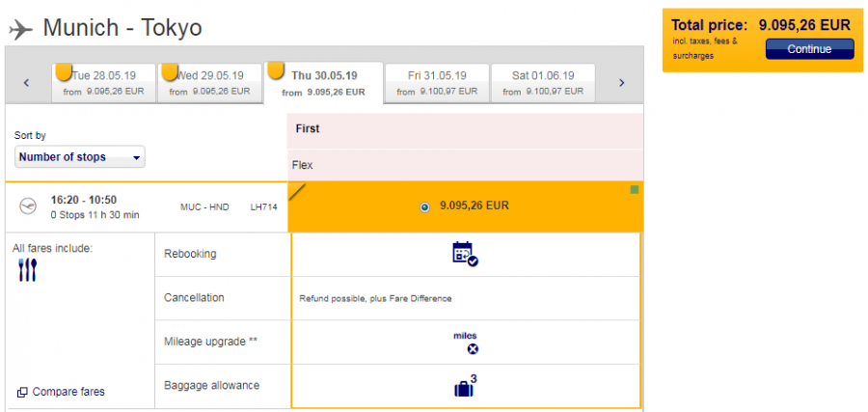Click the Lufthansa crane logo on flight row

[30, 206]
